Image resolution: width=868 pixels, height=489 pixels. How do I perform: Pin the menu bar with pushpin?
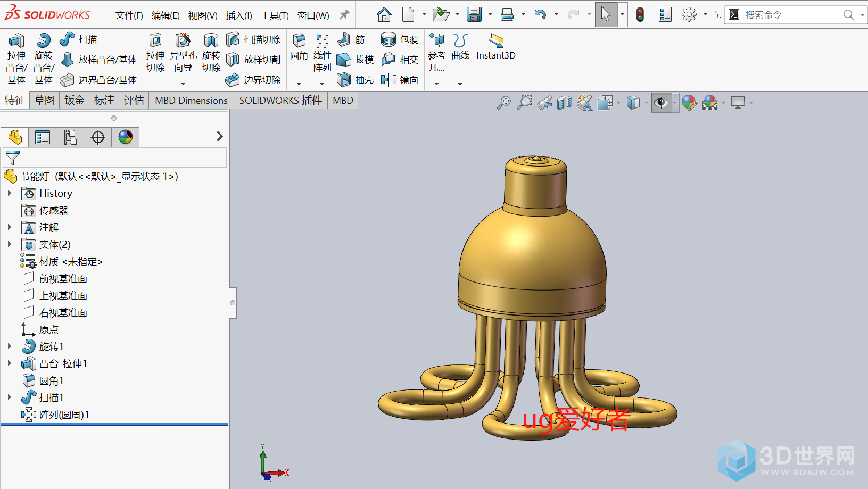click(344, 15)
